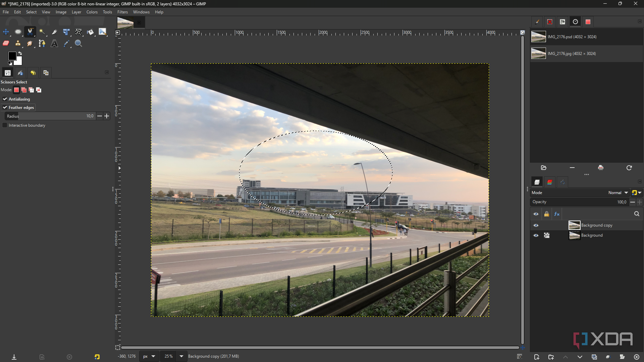Select the Color Picker tool
This screenshot has width=644, height=362.
pos(66,43)
